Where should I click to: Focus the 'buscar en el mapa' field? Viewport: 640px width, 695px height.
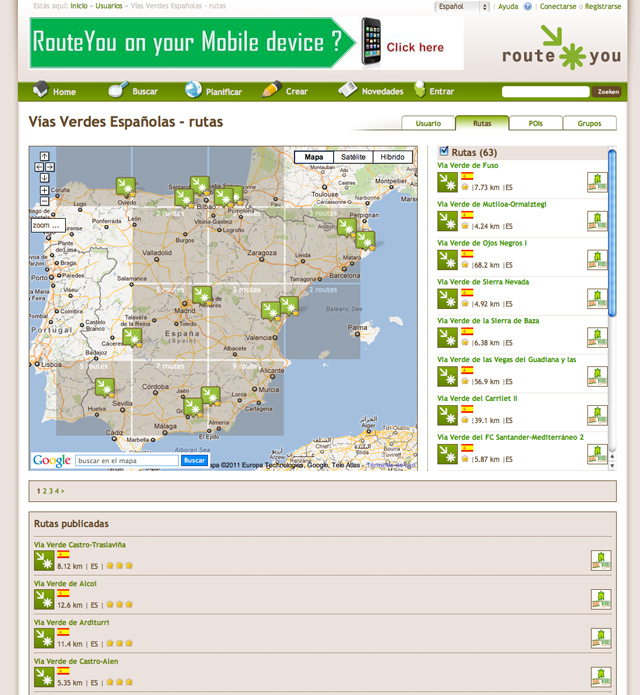click(127, 461)
